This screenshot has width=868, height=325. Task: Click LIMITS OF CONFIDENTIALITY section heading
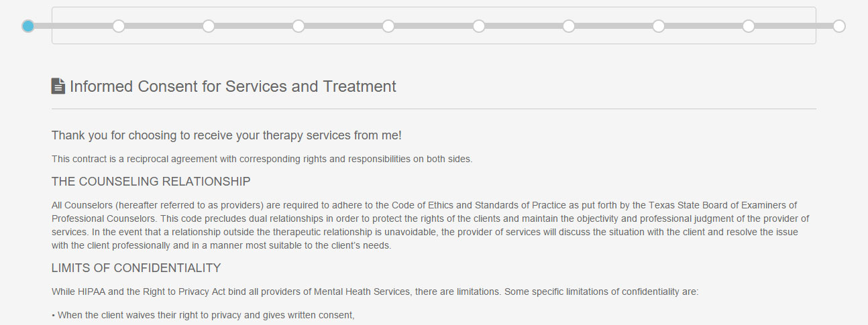click(x=136, y=268)
